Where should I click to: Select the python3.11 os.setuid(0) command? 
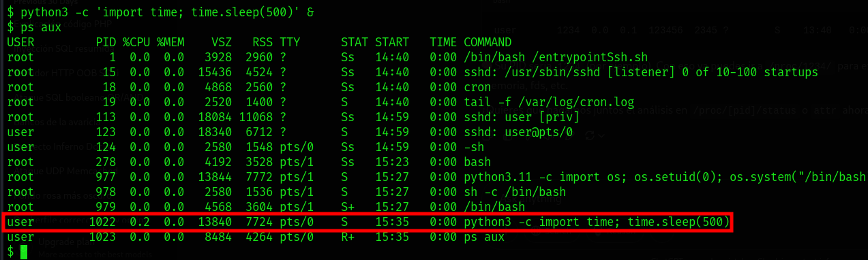665,177
